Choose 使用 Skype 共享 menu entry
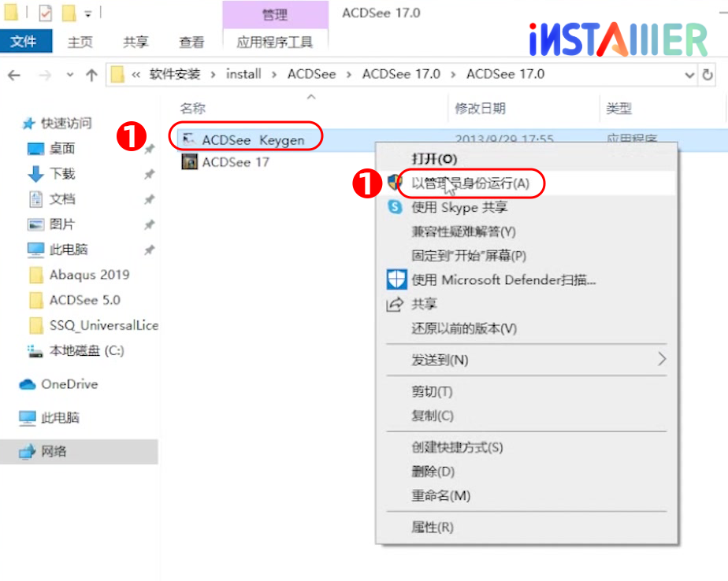This screenshot has width=728, height=581. coord(459,207)
